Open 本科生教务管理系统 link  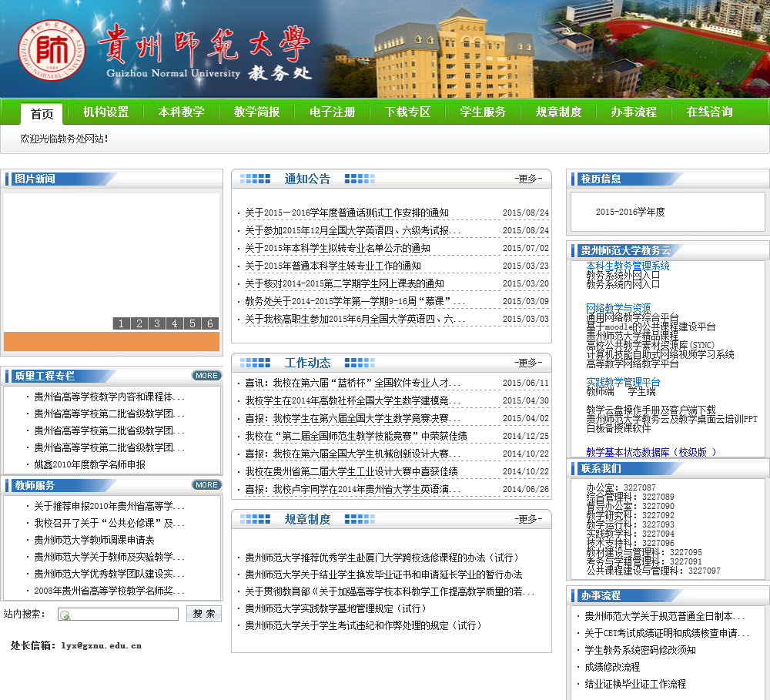click(628, 266)
